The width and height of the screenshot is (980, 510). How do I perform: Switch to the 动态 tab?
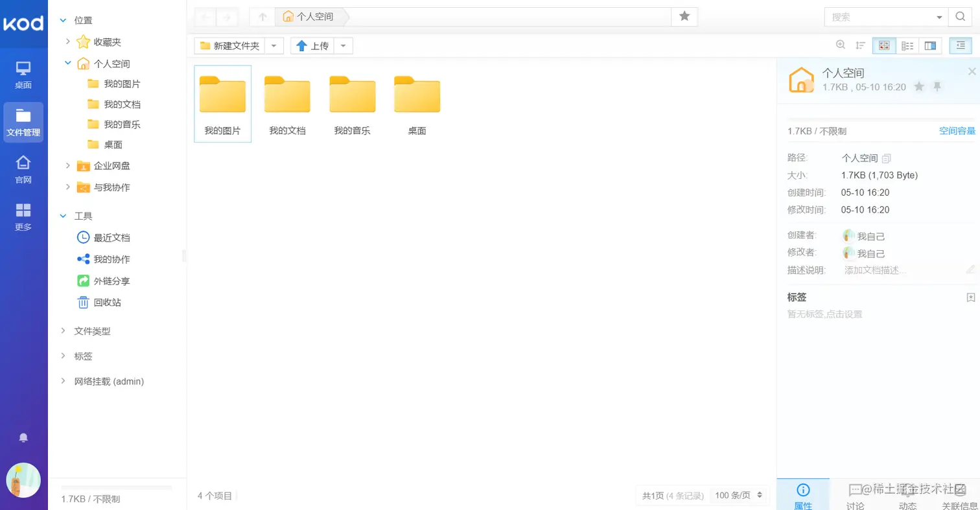907,495
